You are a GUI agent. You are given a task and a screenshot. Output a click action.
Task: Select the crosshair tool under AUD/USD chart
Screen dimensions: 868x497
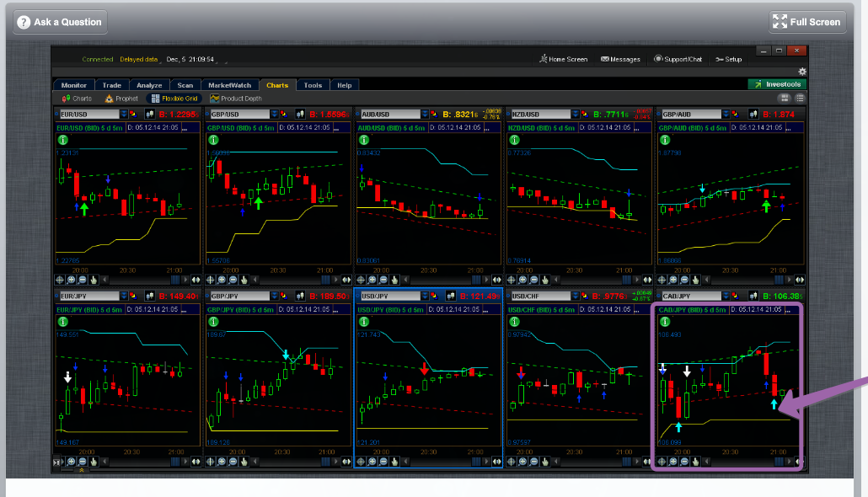point(361,280)
